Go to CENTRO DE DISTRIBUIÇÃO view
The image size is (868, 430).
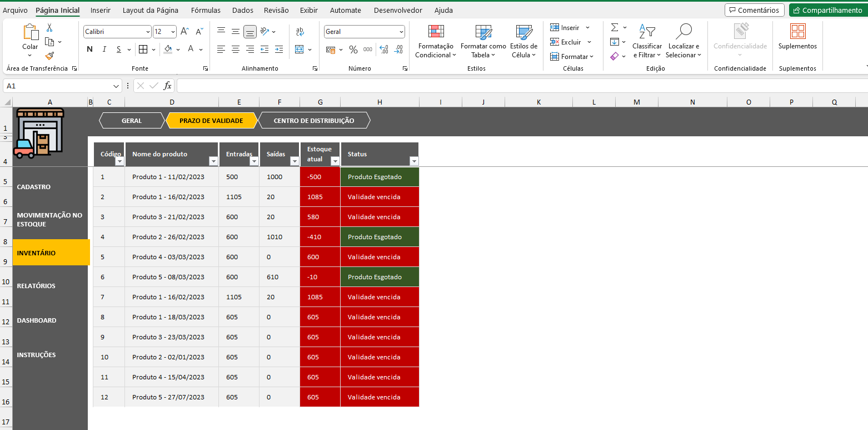(x=314, y=121)
